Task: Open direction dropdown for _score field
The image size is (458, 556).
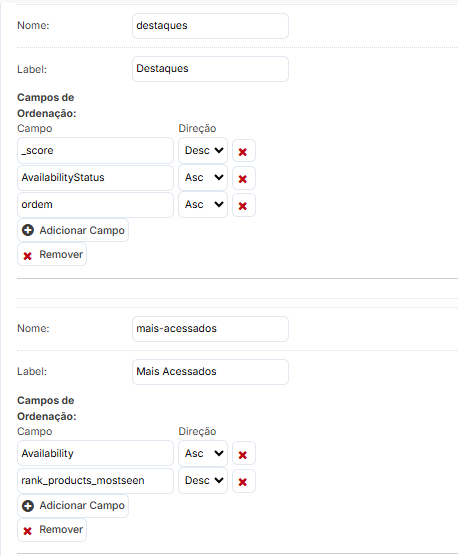Action: 203,150
